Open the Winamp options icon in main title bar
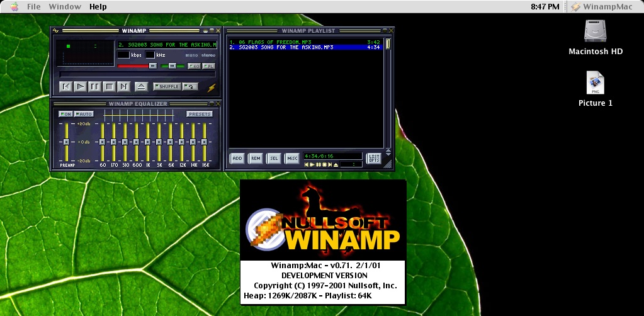This screenshot has width=644, height=316. click(x=56, y=31)
